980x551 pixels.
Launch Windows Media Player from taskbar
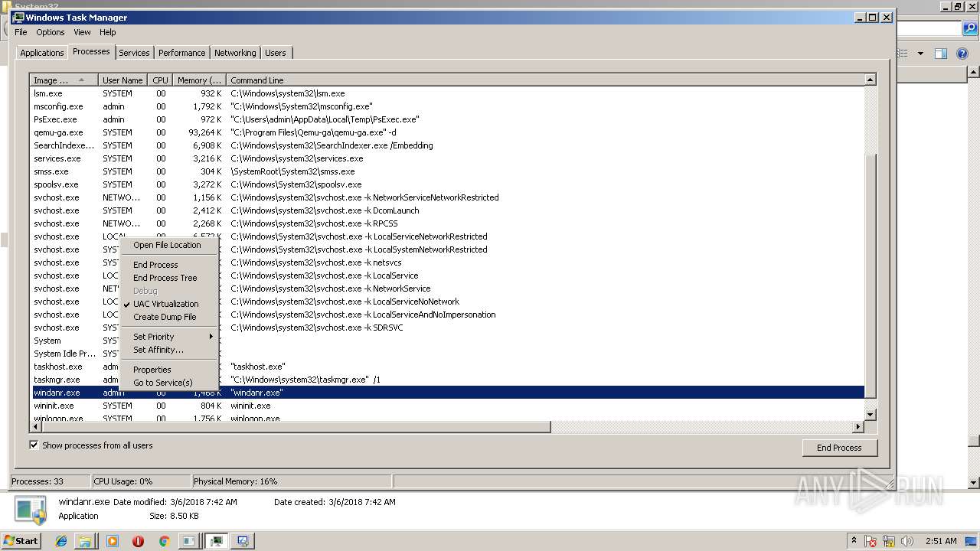(113, 541)
